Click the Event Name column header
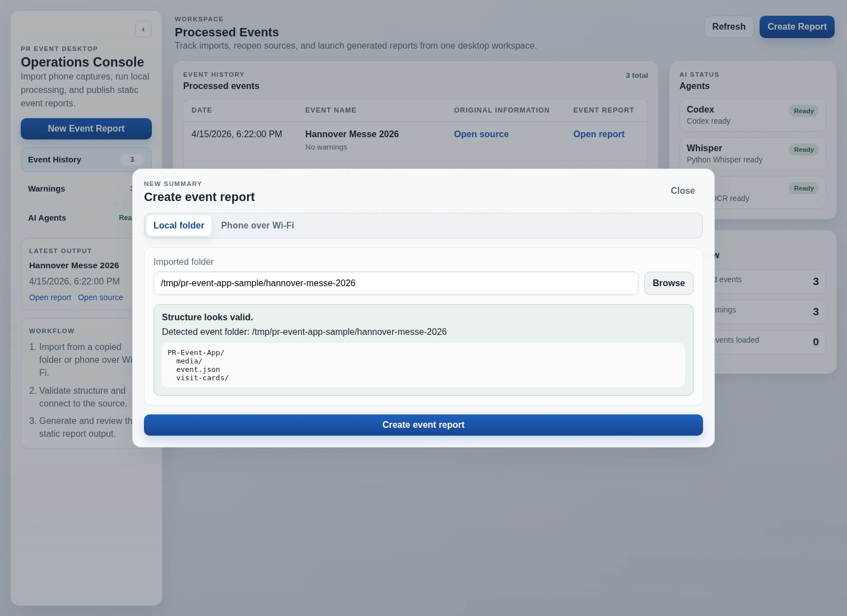 (x=331, y=110)
